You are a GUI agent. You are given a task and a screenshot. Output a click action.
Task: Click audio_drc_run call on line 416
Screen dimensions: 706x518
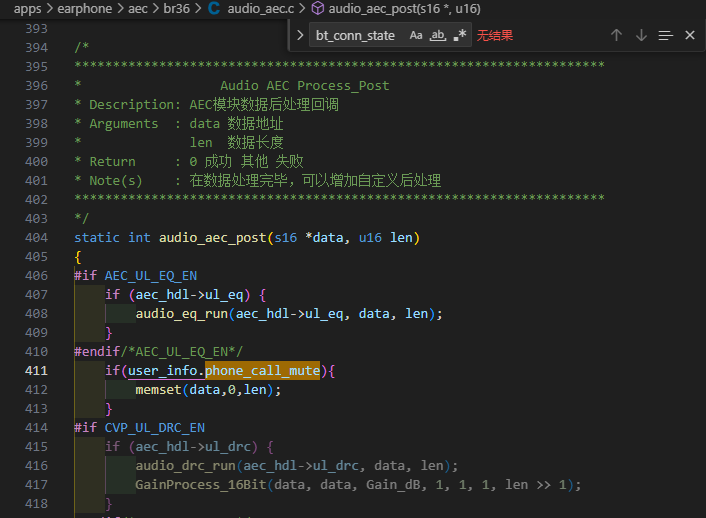coord(186,465)
